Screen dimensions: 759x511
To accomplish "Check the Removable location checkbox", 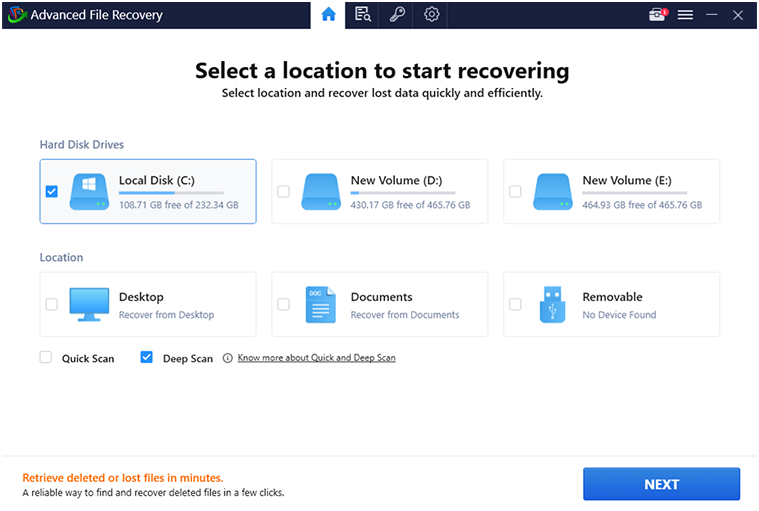I will pyautogui.click(x=515, y=304).
